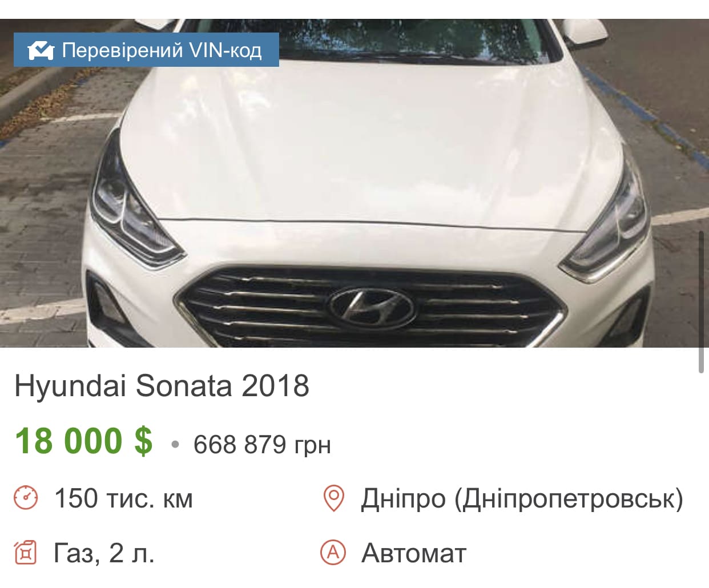Screen dimensions: 709x588
Task: Click the 668 879 грн price
Action: click(x=262, y=444)
